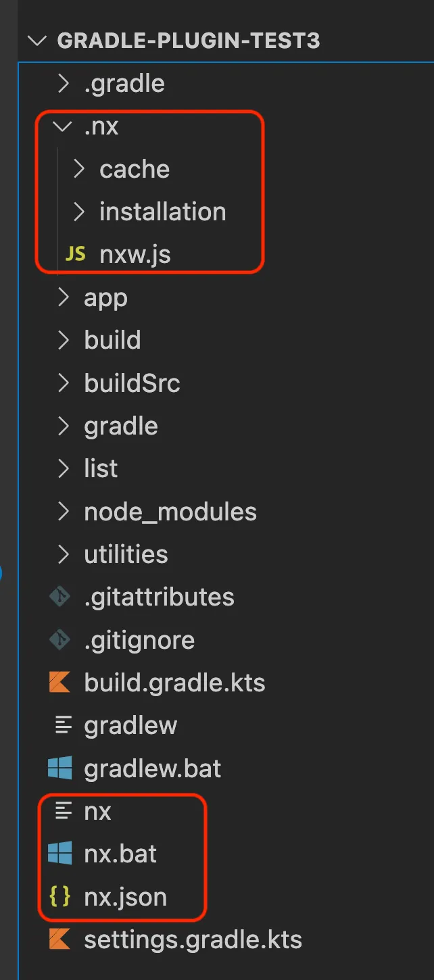Click the Kotlin icon for build.gradle.kts
Viewport: 434px width, 980px height.
pos(60,683)
